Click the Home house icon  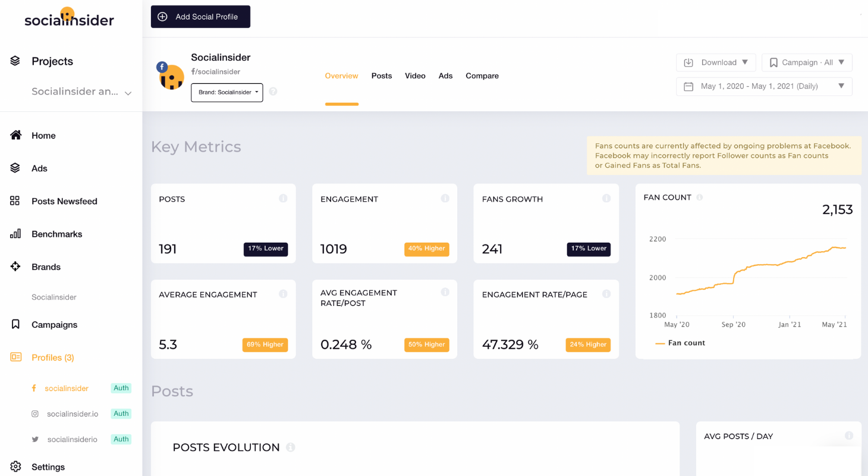click(x=16, y=135)
